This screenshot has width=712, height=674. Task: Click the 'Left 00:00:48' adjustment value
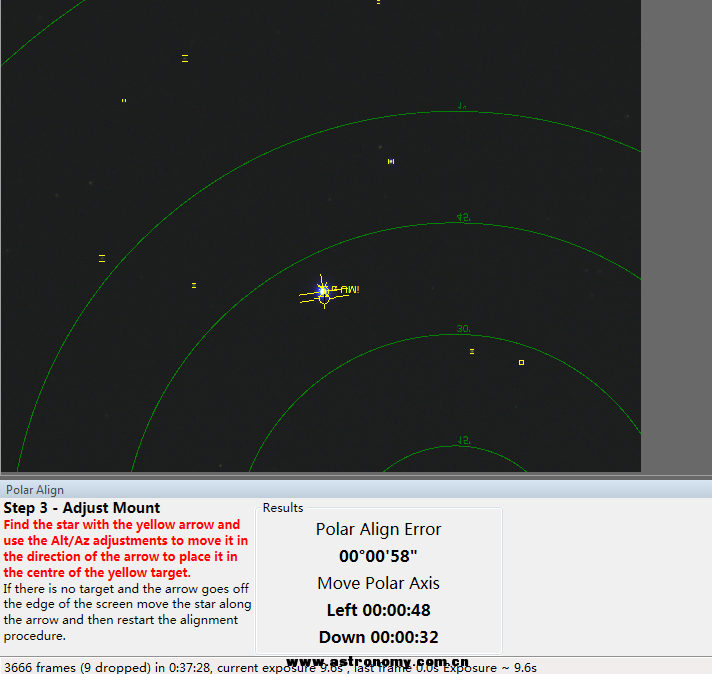tap(378, 610)
